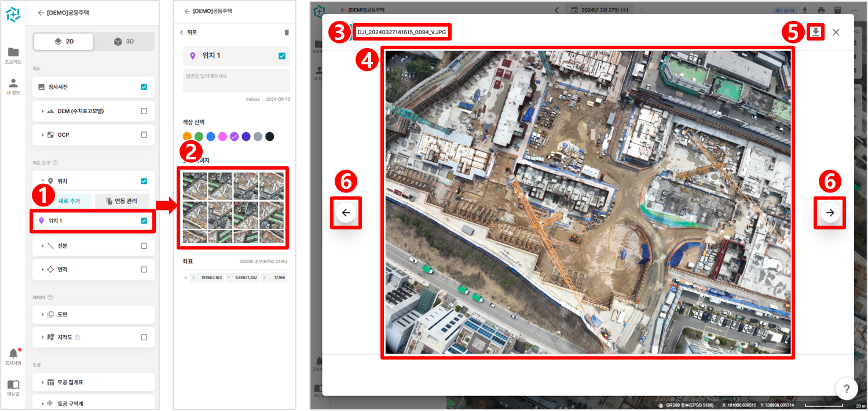868x411 pixels.
Task: Click the trash icon to delete 위치 1
Action: [x=286, y=32]
